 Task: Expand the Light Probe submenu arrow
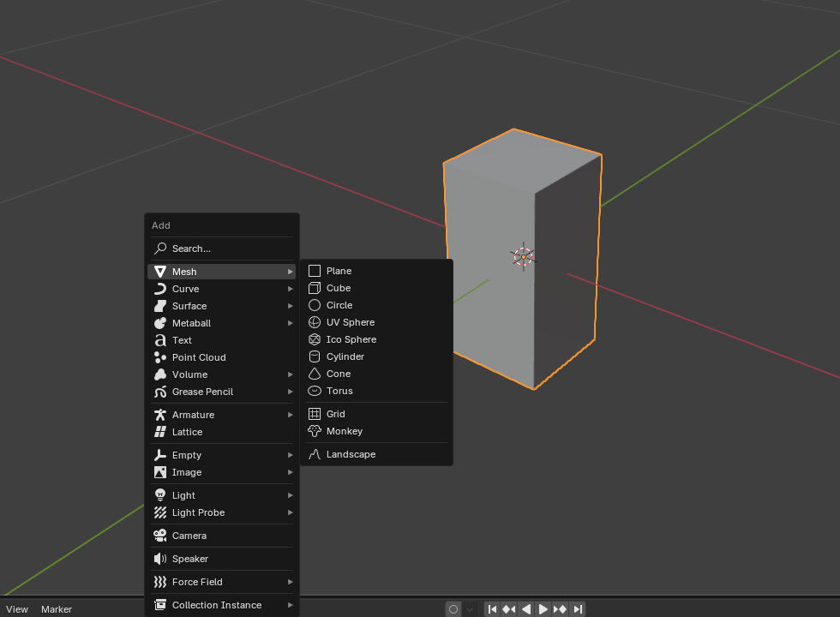290,512
